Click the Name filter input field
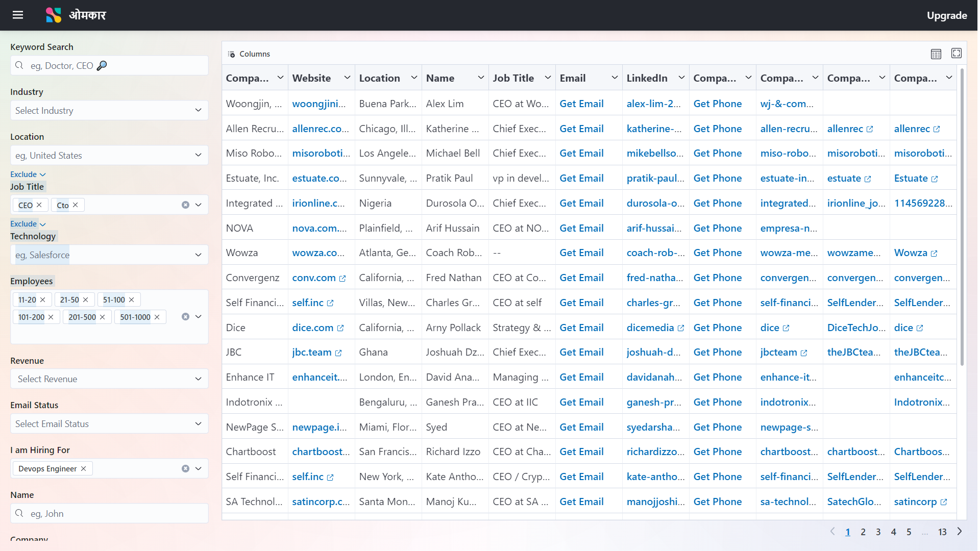980x551 pixels. click(109, 514)
